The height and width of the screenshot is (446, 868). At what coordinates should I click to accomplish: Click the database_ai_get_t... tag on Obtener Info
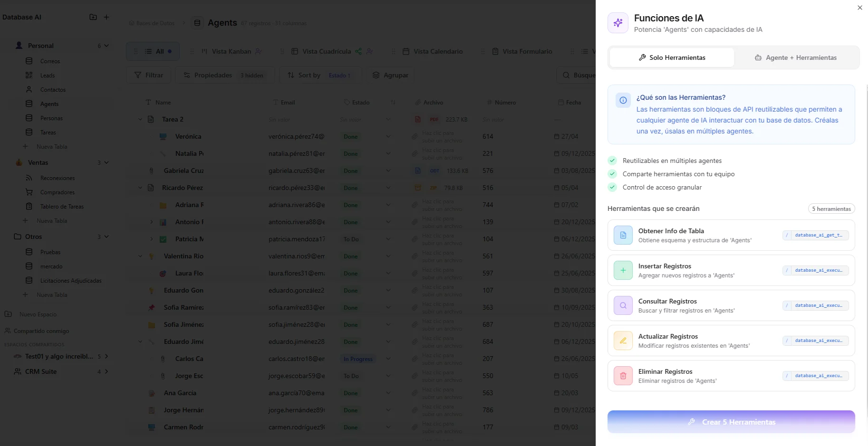coord(816,235)
